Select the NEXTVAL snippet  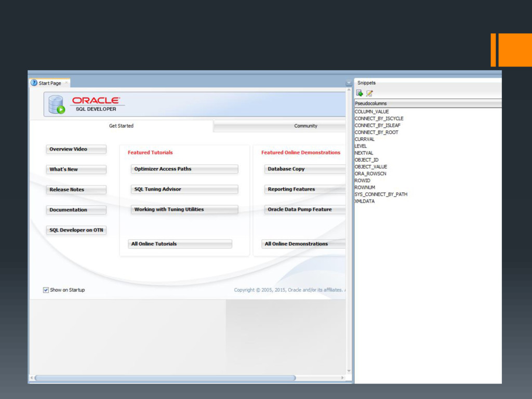[x=364, y=153]
